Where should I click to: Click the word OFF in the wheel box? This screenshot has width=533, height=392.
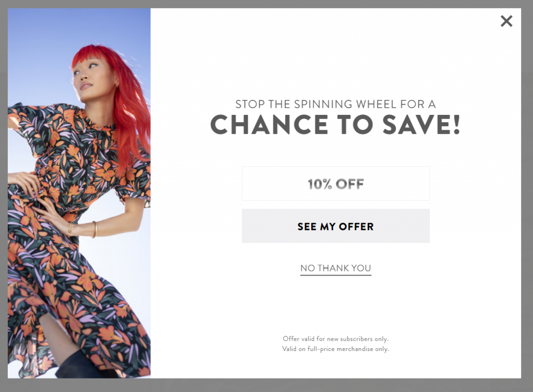click(x=350, y=184)
